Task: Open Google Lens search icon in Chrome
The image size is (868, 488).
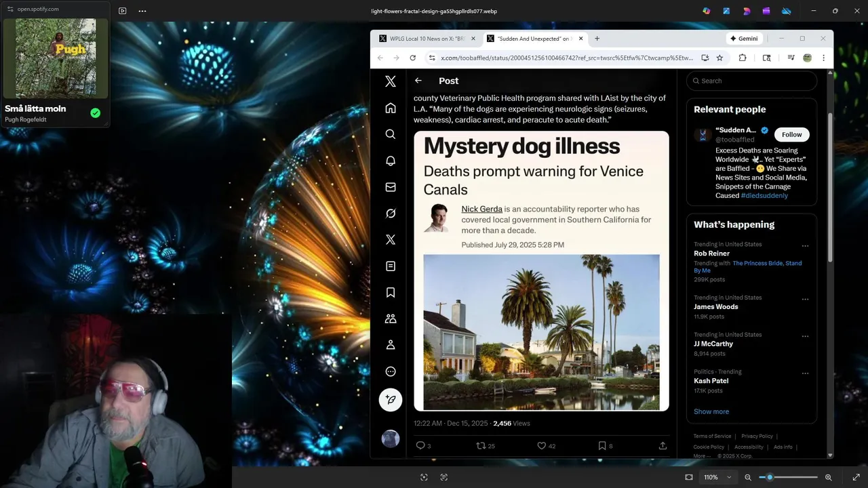Action: pos(767,58)
